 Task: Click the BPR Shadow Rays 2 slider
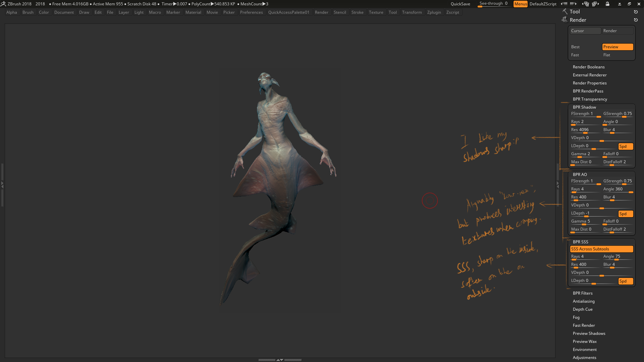585,122
